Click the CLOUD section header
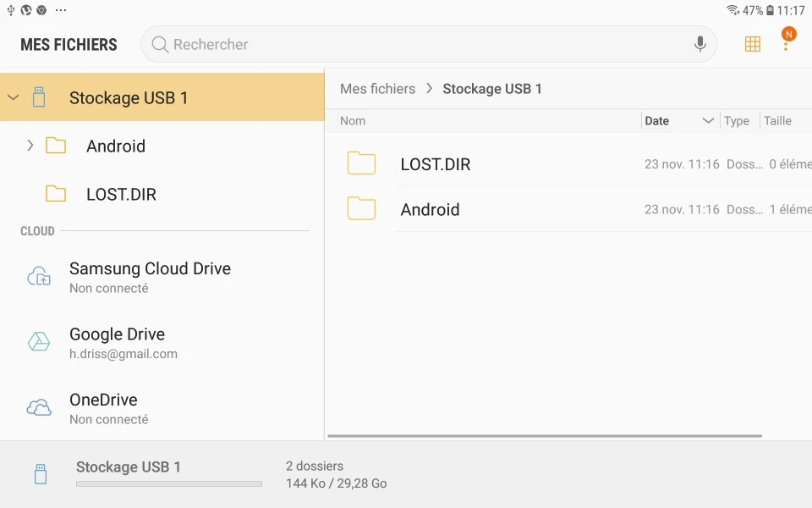 click(37, 230)
